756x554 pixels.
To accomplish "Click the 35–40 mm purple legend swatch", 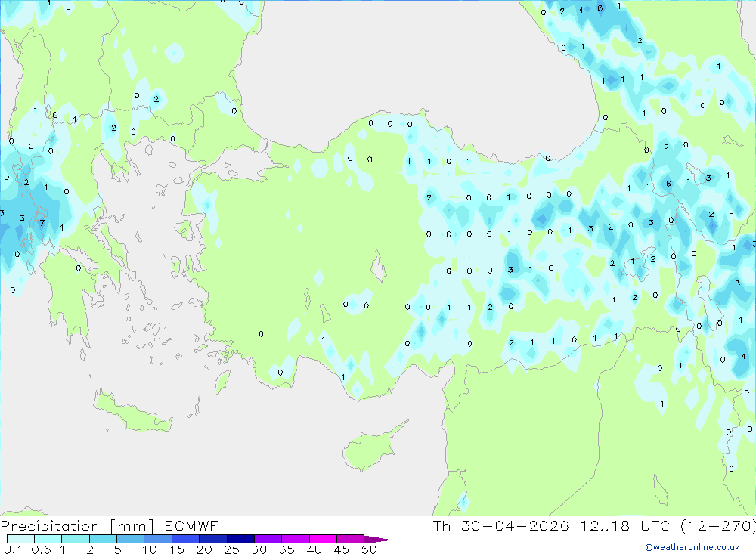I will (x=296, y=539).
